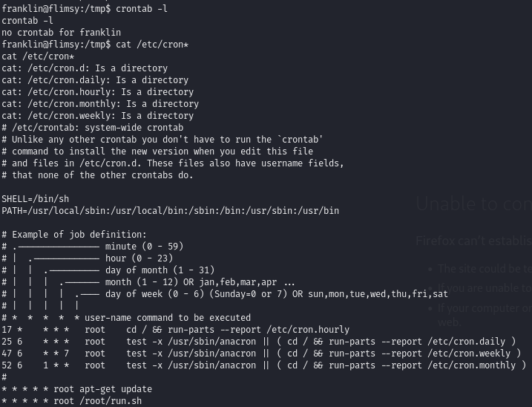532x407 pixels.
Task: Click the "day of week (0 - 6)" text
Action: click(155, 293)
